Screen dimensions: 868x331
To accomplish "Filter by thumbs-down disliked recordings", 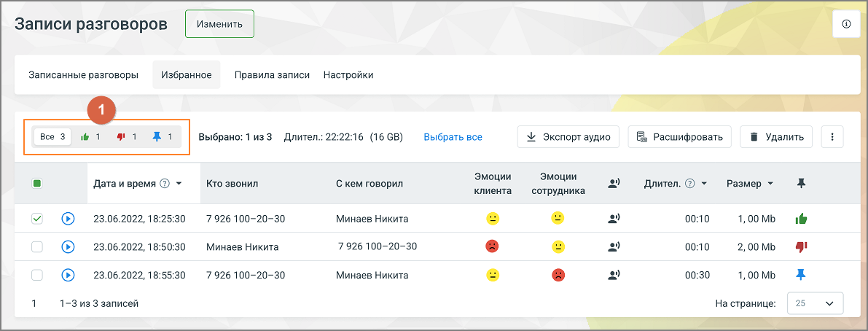I will pos(126,137).
